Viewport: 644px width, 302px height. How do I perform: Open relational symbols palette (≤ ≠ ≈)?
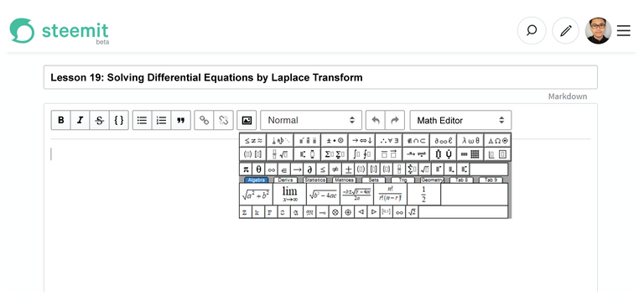(252, 141)
